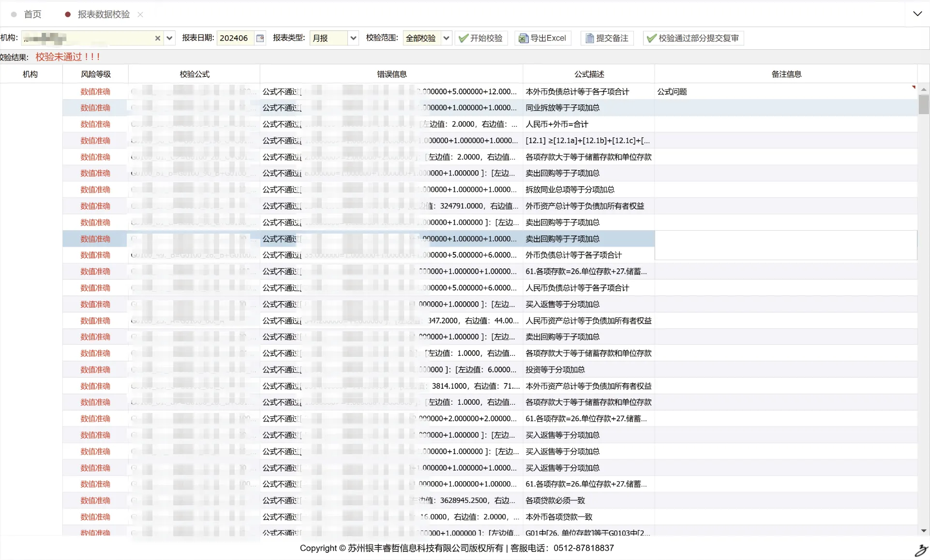Click 校验通过部分提交复审 button
The width and height of the screenshot is (930, 560).
(x=693, y=38)
